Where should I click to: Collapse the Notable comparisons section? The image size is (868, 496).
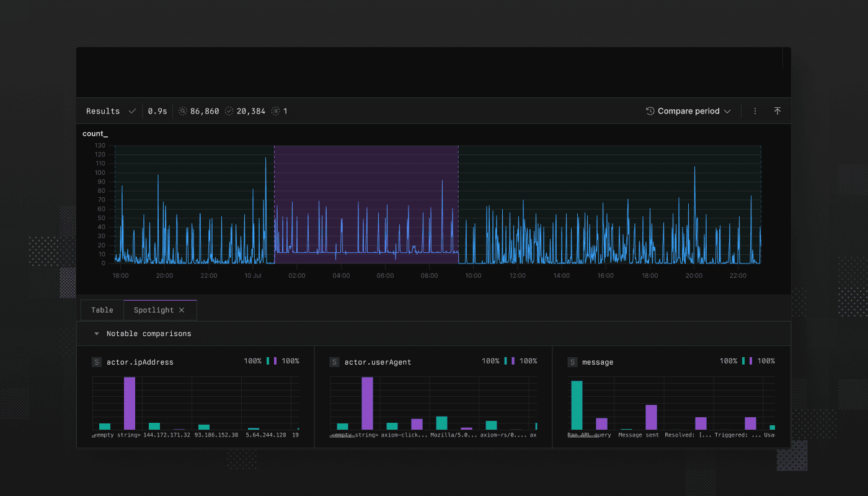click(x=96, y=333)
